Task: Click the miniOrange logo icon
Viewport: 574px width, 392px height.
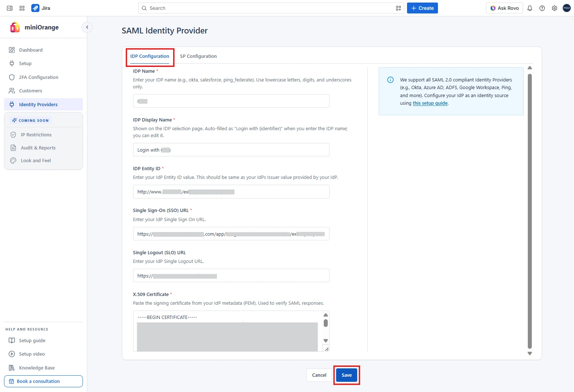Action: click(15, 27)
